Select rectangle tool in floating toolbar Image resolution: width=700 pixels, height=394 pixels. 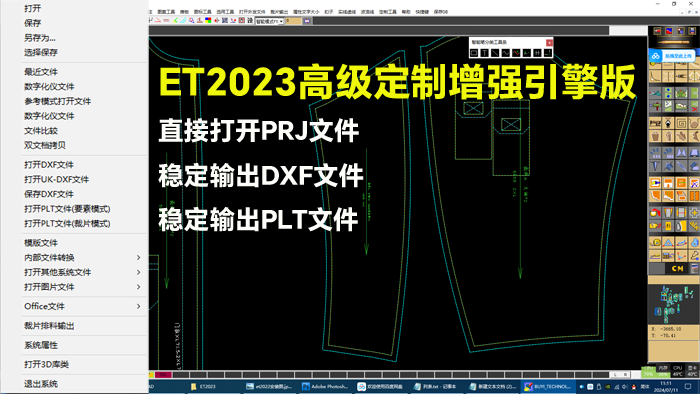click(x=474, y=53)
